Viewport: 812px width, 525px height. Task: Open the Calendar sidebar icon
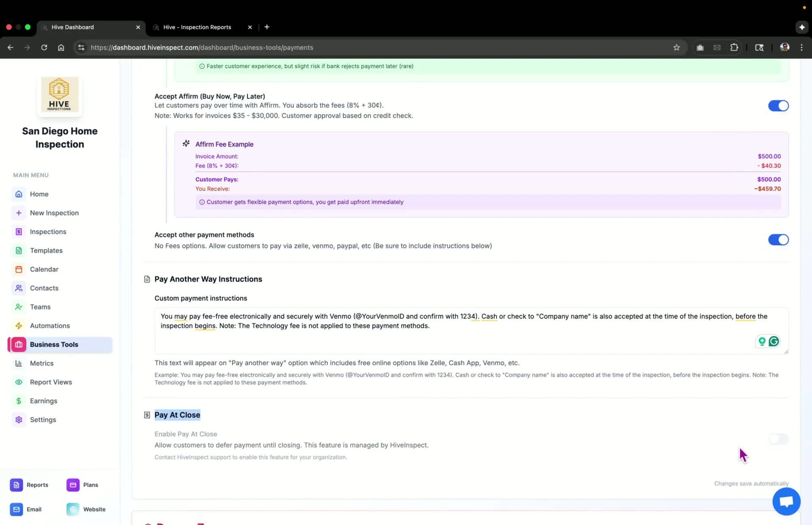coord(19,269)
